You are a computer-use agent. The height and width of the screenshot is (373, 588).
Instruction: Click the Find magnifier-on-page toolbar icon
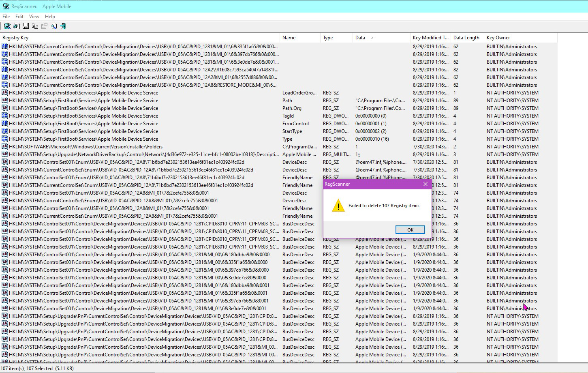[x=54, y=26]
